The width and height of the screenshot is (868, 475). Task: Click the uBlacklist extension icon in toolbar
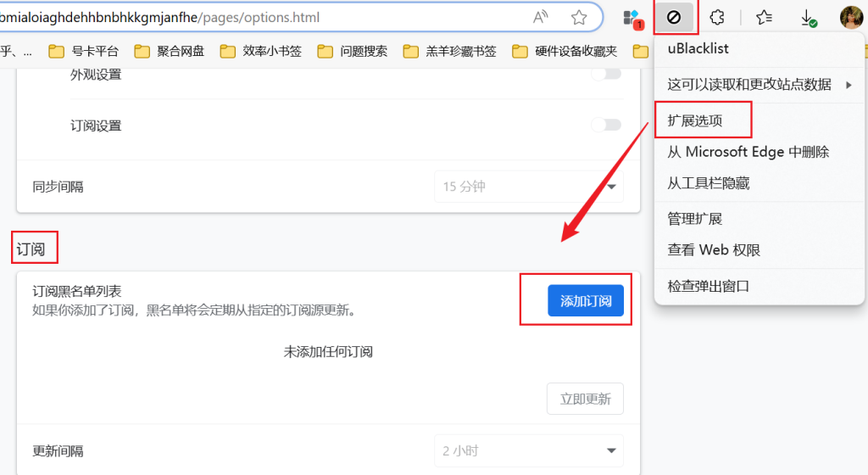pos(674,17)
